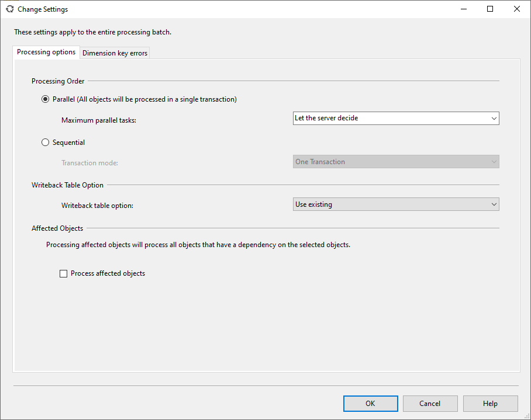Click the Writeback table option label

tap(97, 206)
